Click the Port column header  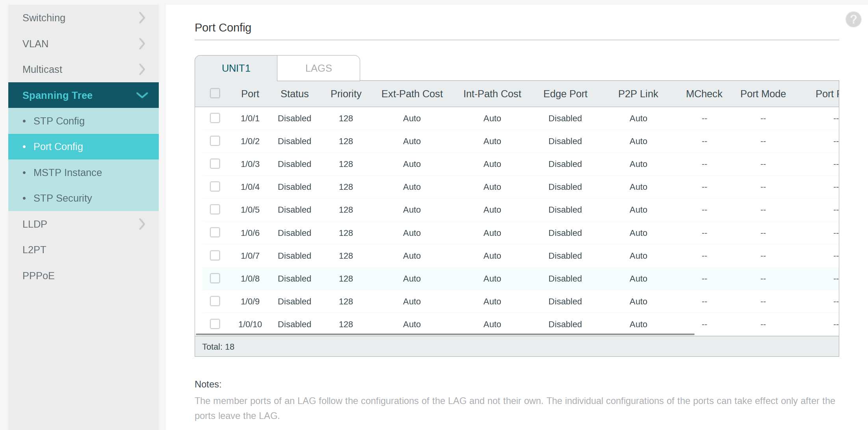tap(250, 94)
